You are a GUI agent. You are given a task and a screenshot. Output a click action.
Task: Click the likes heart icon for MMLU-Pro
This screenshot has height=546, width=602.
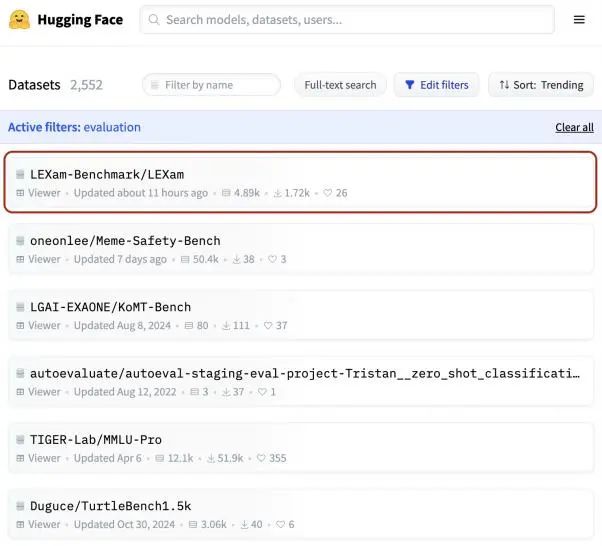coord(261,458)
